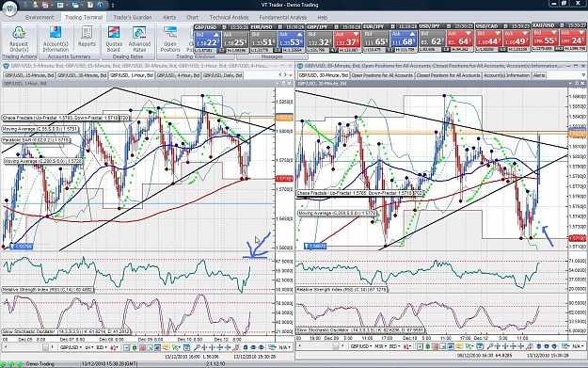This screenshot has width=588, height=368.
Task: Click the red square icon in 30-Minute chart toolbar
Action: [436, 347]
